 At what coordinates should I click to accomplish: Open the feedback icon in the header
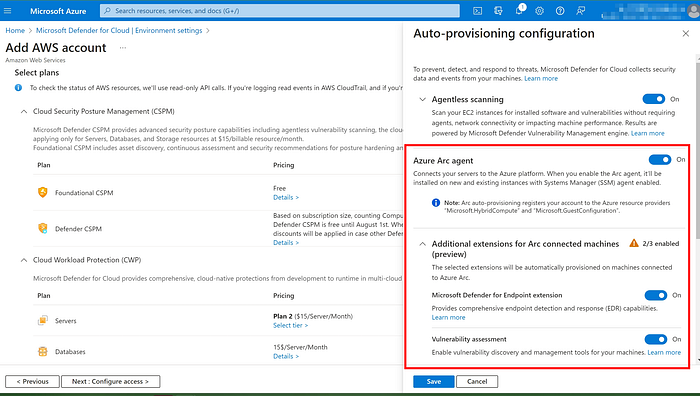pos(580,11)
